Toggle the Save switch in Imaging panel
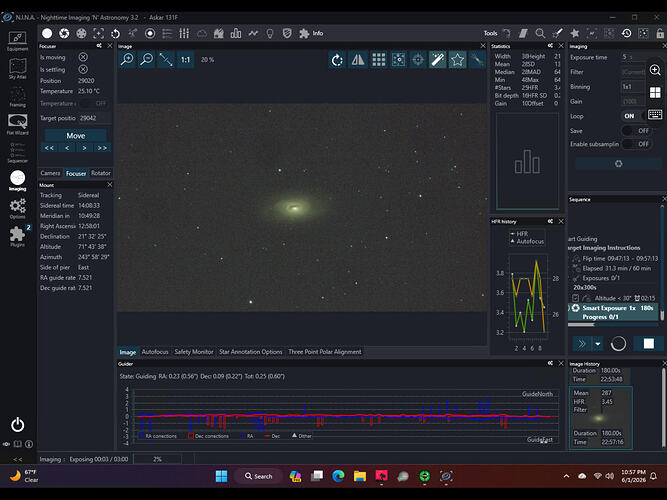The width and height of the screenshot is (667, 500). (x=636, y=131)
